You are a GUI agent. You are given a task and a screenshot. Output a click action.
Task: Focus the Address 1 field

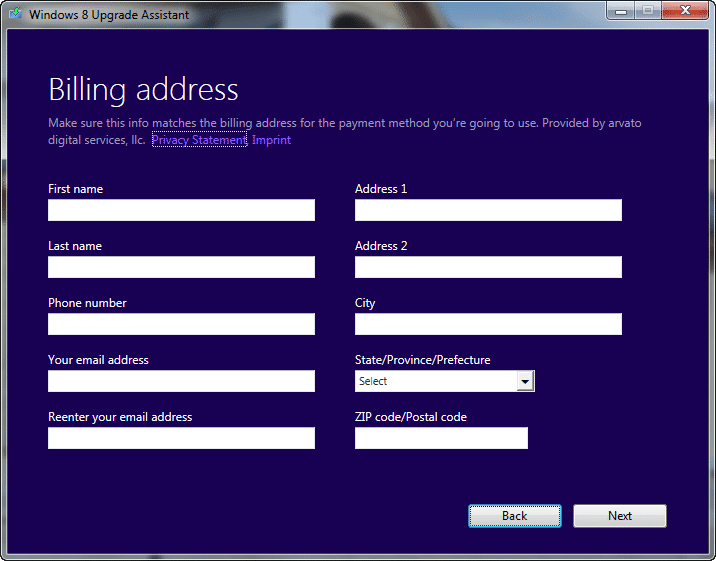pyautogui.click(x=488, y=210)
